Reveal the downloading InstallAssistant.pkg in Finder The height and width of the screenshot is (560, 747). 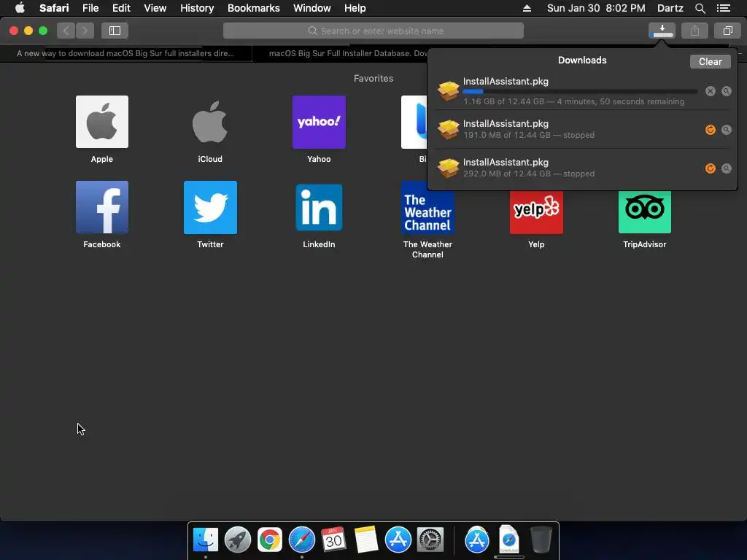[726, 91]
